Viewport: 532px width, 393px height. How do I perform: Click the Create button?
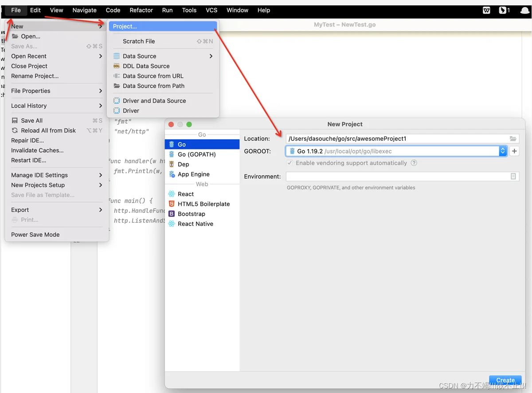point(505,380)
